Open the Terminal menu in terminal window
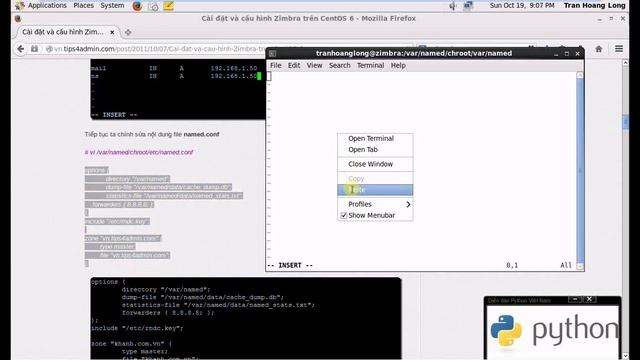Image resolution: width=640 pixels, height=360 pixels. tap(370, 65)
